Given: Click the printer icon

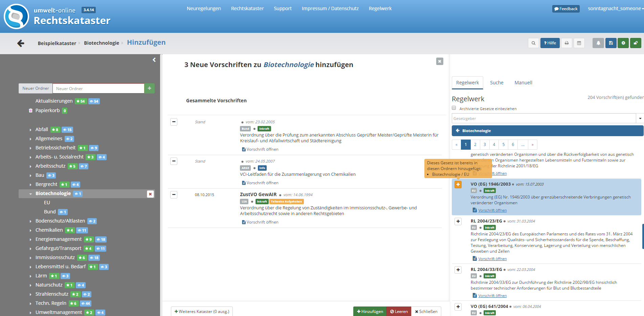Looking at the screenshot, I should pos(567,43).
